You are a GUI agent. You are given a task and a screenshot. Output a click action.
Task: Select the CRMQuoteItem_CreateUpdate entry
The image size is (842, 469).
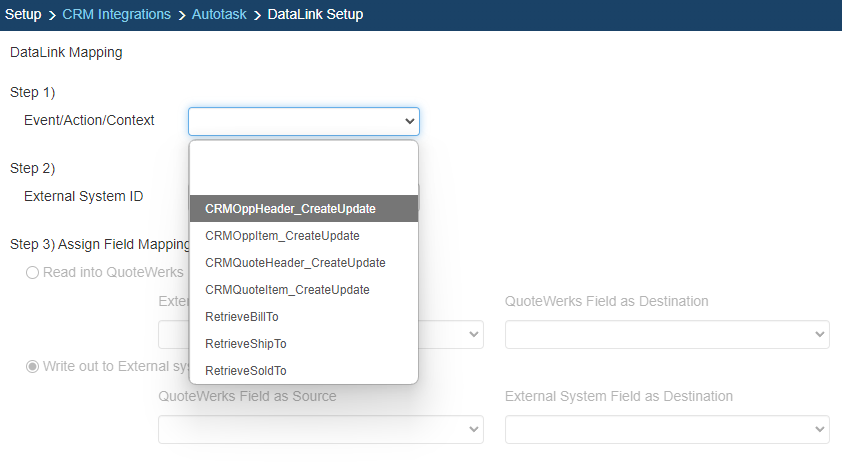pos(287,290)
